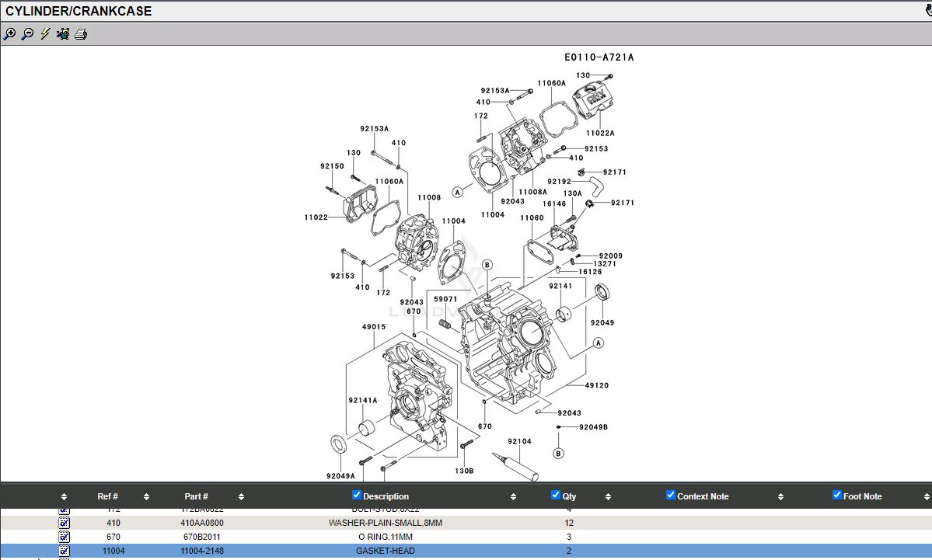Toggle the Qty column checkbox
932x560 pixels.
pos(556,496)
